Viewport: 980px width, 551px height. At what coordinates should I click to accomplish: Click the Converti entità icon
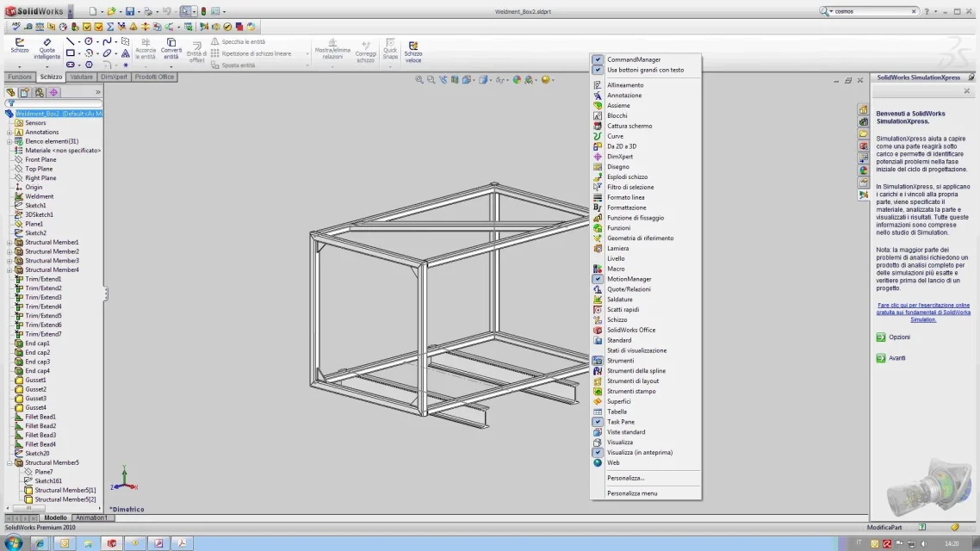tap(171, 49)
